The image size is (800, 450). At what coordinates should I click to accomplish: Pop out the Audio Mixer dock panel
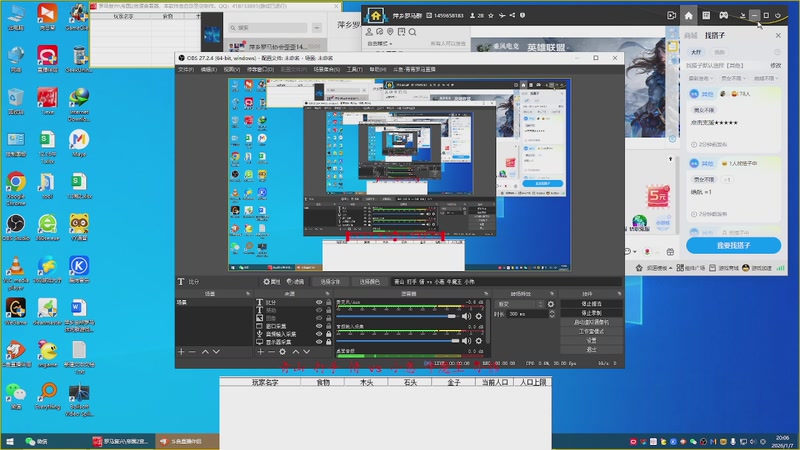[x=486, y=294]
